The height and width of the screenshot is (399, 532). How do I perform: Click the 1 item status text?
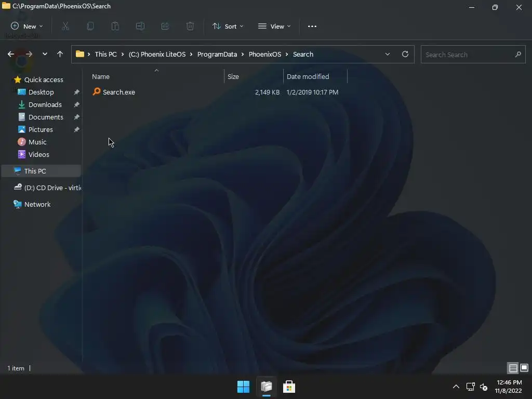click(16, 368)
